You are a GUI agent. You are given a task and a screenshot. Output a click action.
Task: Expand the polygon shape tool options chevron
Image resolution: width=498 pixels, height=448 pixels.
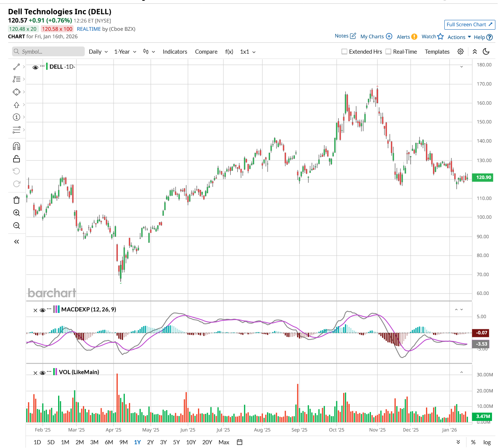click(24, 92)
